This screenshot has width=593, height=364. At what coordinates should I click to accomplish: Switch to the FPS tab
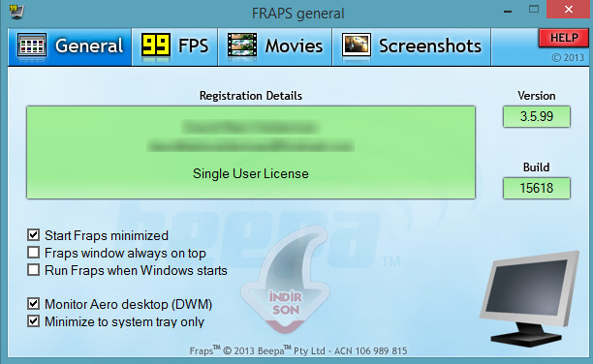tap(174, 46)
